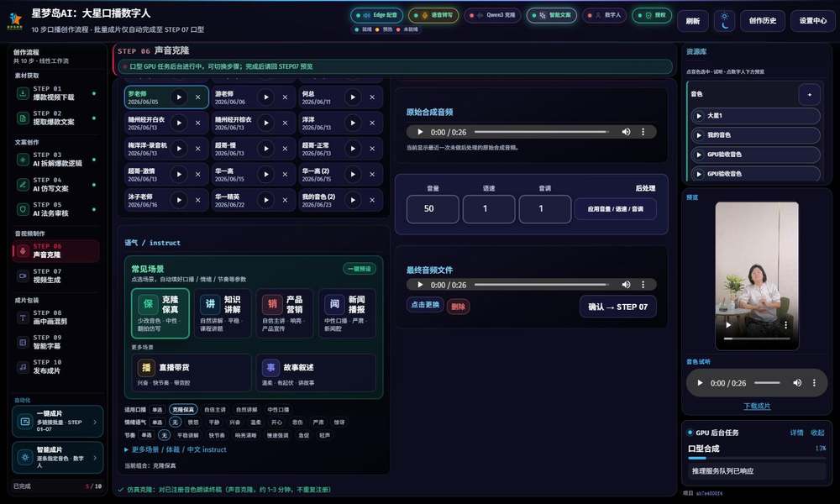Seek on the original audio progress bar
This screenshot has height=504, width=840.
pos(542,132)
